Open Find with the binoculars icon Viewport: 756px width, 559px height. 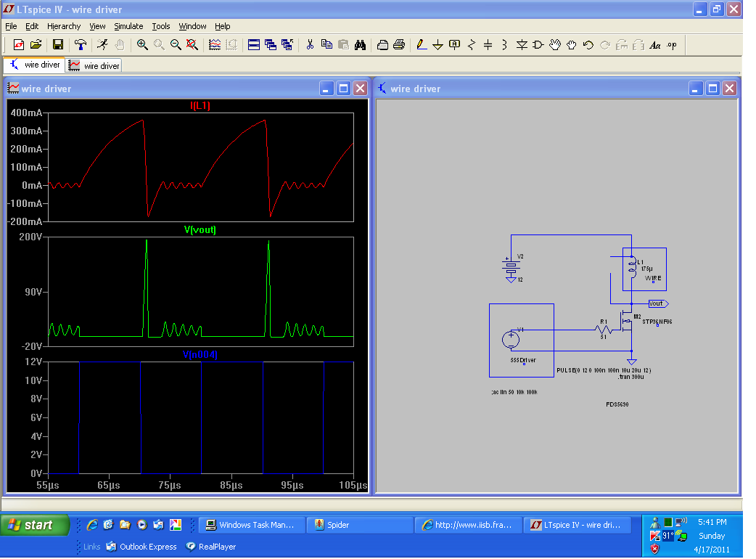point(360,45)
